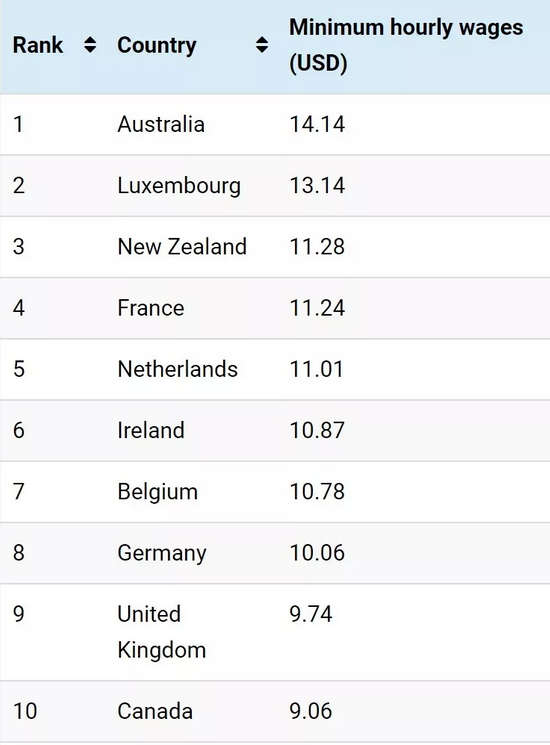
Task: Click Minimum hourly wages header
Action: (406, 45)
